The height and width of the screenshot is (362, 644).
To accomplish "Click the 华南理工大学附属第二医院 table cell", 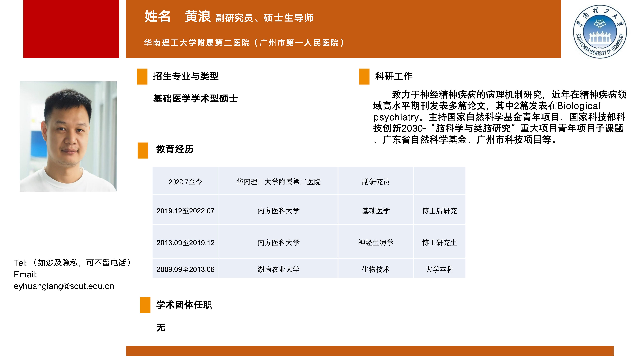I will pos(278,182).
